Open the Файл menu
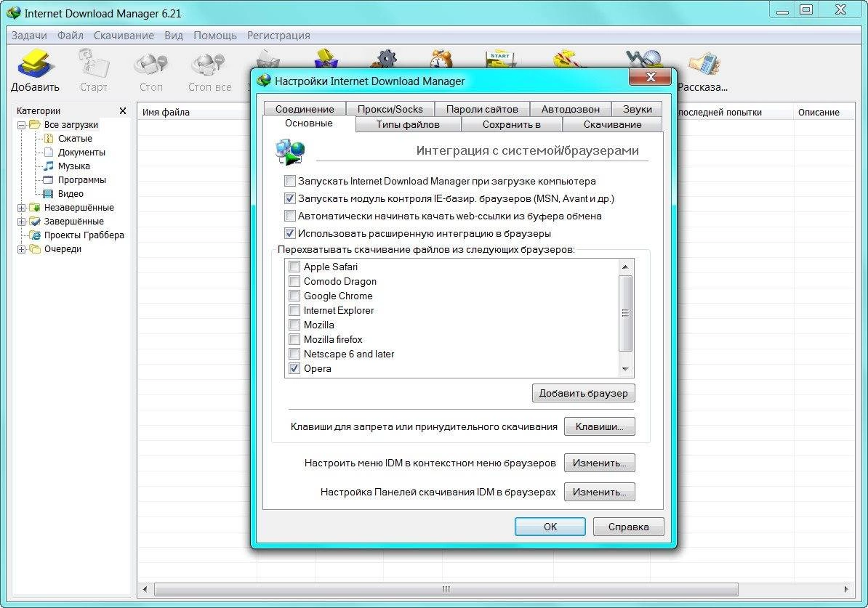The width and height of the screenshot is (868, 608). click(x=71, y=36)
